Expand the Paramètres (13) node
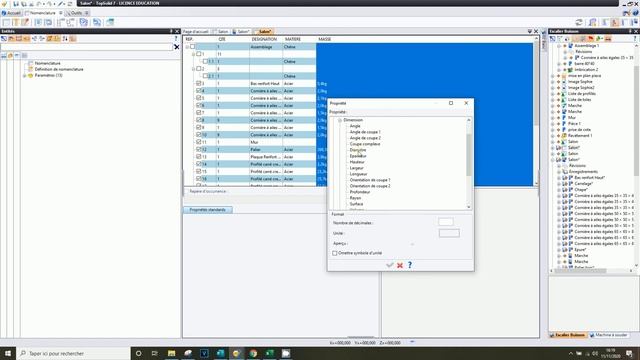640x360 pixels. (x=24, y=76)
